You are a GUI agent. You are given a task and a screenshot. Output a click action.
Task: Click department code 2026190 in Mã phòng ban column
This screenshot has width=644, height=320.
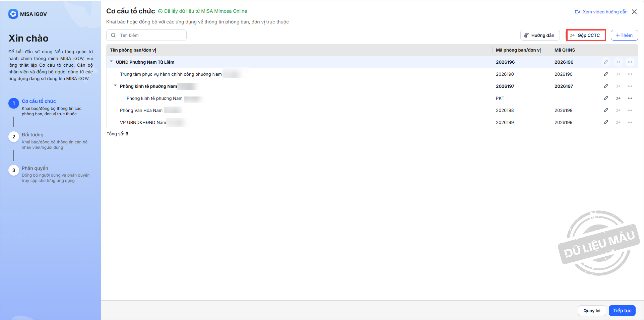505,74
